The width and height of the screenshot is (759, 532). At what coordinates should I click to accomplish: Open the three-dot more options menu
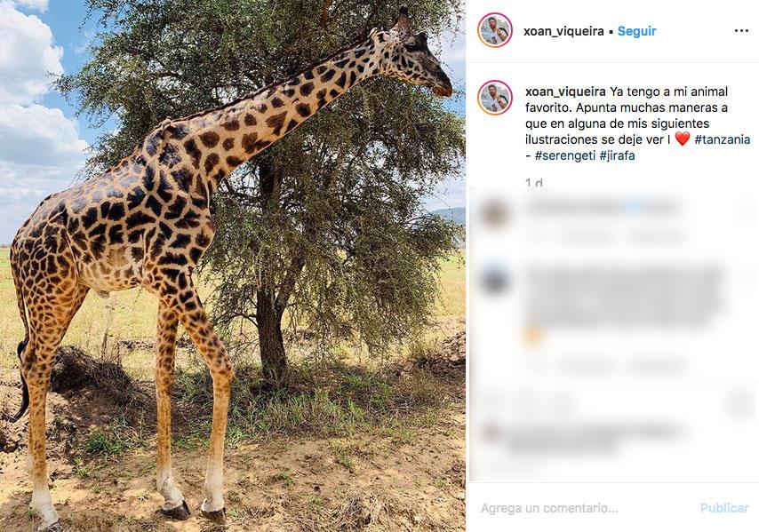tap(741, 31)
